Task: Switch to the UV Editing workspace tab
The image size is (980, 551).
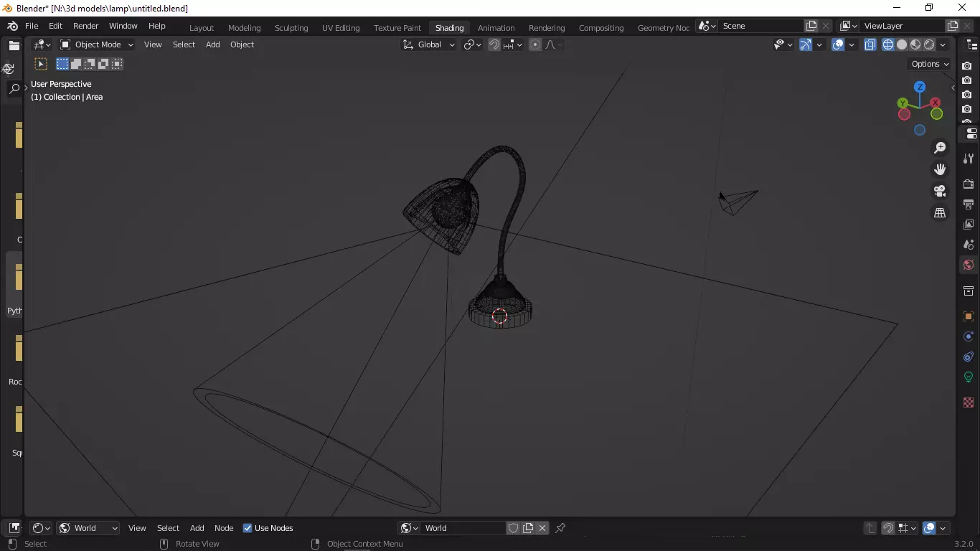Action: coord(341,28)
